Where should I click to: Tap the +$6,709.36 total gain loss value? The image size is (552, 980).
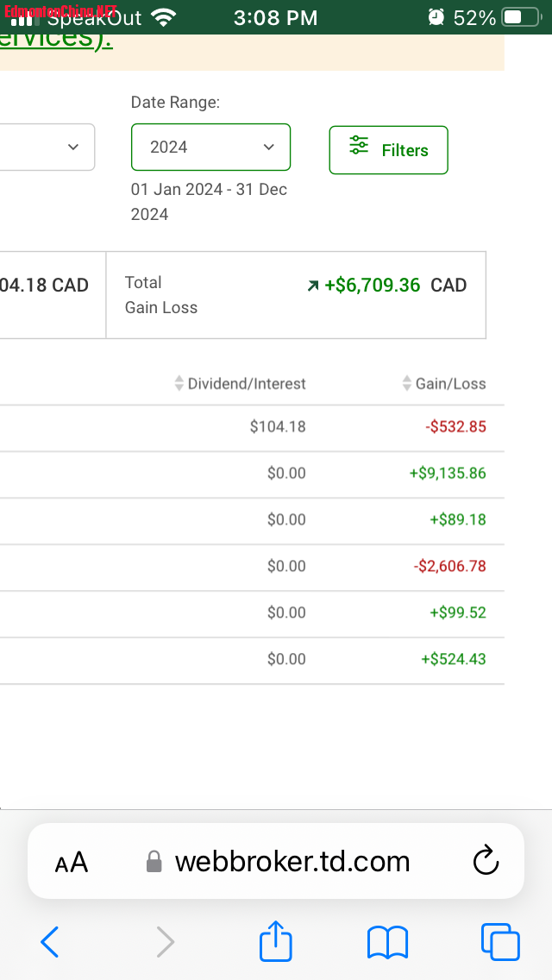click(x=372, y=286)
